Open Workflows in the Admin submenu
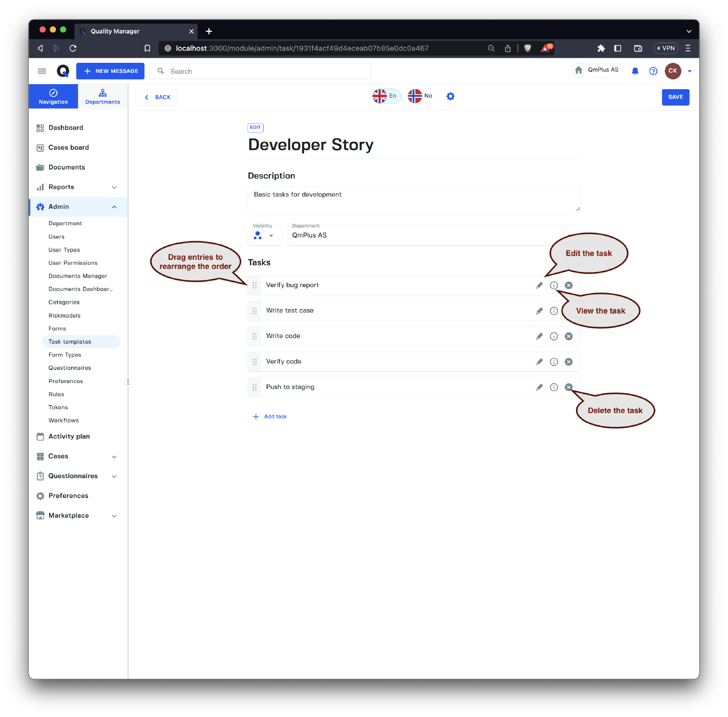Viewport: 728px width, 717px height. (x=64, y=420)
